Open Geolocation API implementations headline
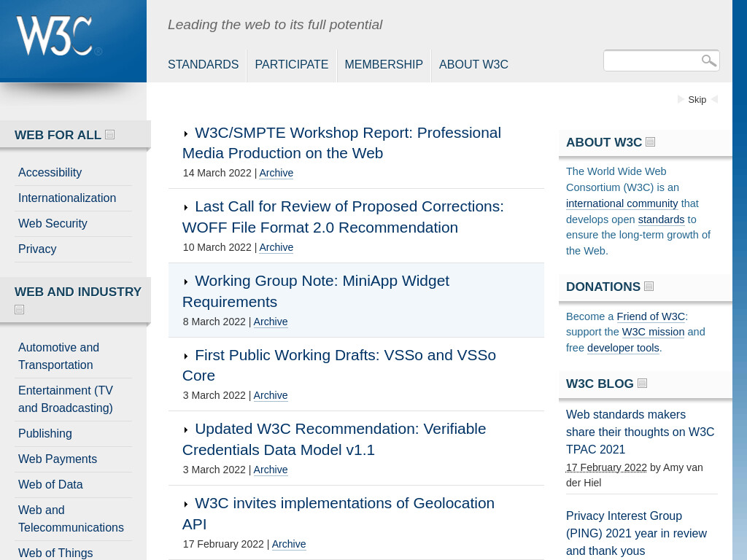 (x=338, y=513)
